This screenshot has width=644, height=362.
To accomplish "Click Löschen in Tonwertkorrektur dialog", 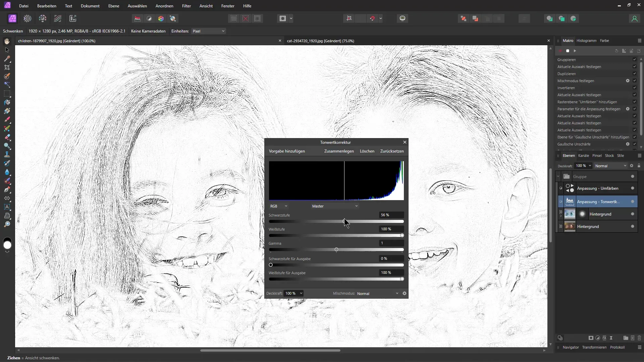I will (367, 151).
